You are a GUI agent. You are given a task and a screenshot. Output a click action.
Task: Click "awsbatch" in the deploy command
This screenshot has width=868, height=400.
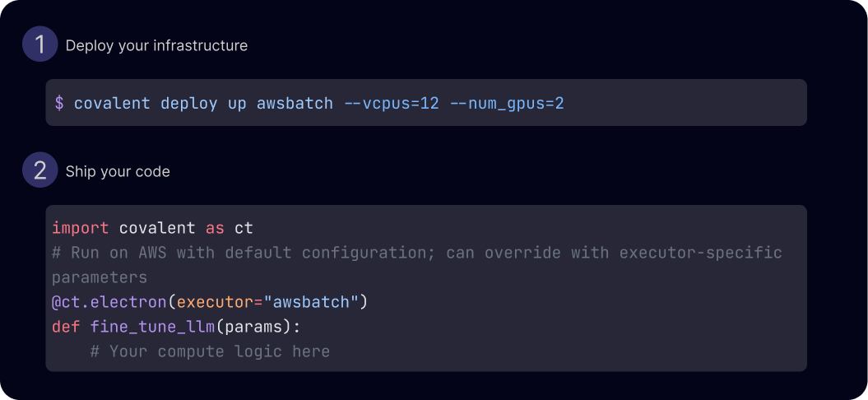[x=295, y=103]
